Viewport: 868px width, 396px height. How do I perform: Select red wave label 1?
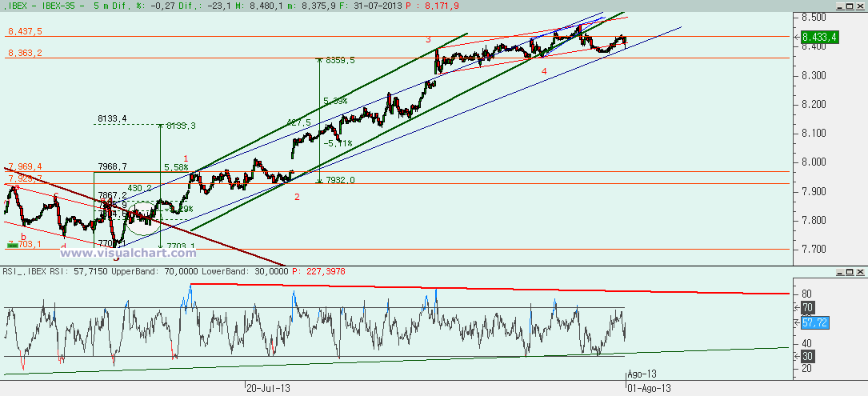(x=186, y=158)
